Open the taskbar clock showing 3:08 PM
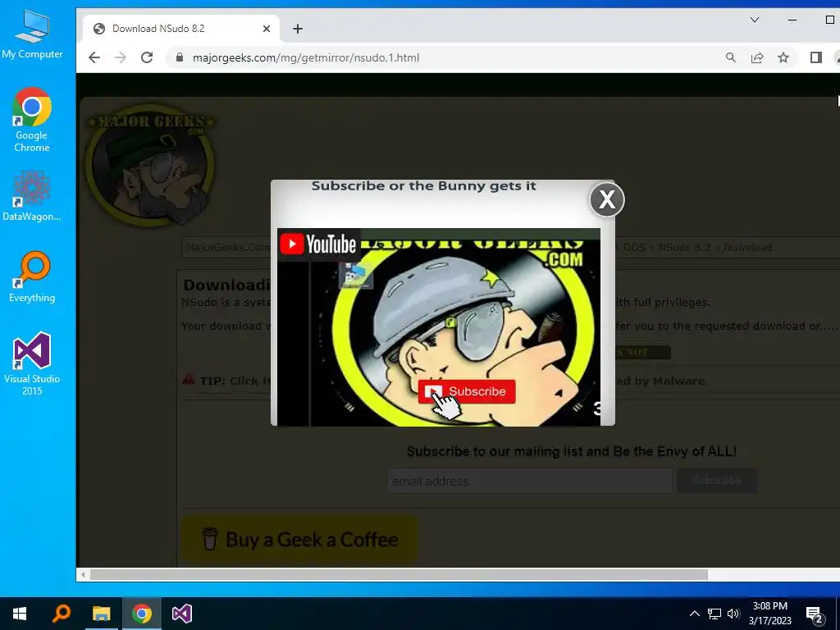Viewport: 840px width, 630px height. click(769, 614)
